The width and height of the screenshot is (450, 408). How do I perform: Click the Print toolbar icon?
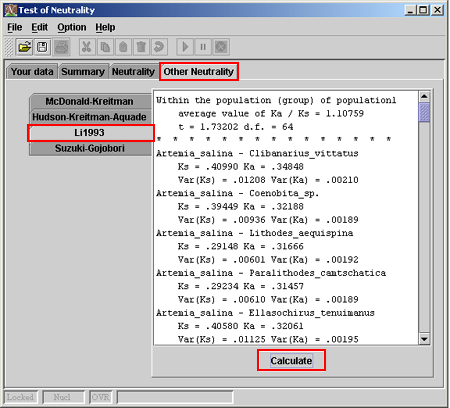[61, 47]
